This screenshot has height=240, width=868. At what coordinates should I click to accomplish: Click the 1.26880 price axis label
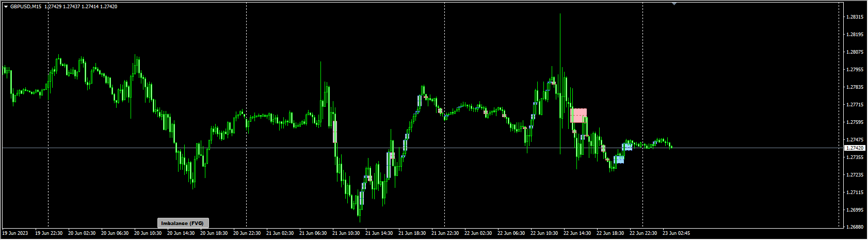pyautogui.click(x=855, y=227)
